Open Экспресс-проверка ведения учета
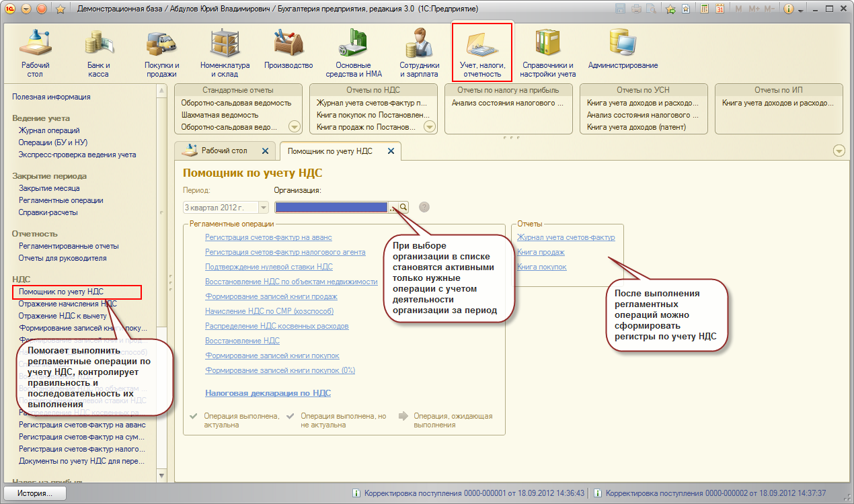The height and width of the screenshot is (504, 854). 77,155
